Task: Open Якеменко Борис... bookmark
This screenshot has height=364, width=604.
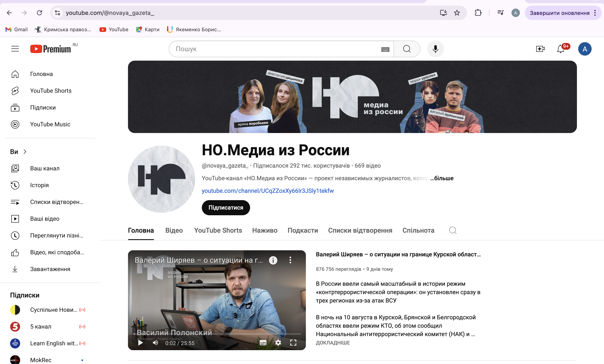Action: (x=194, y=29)
